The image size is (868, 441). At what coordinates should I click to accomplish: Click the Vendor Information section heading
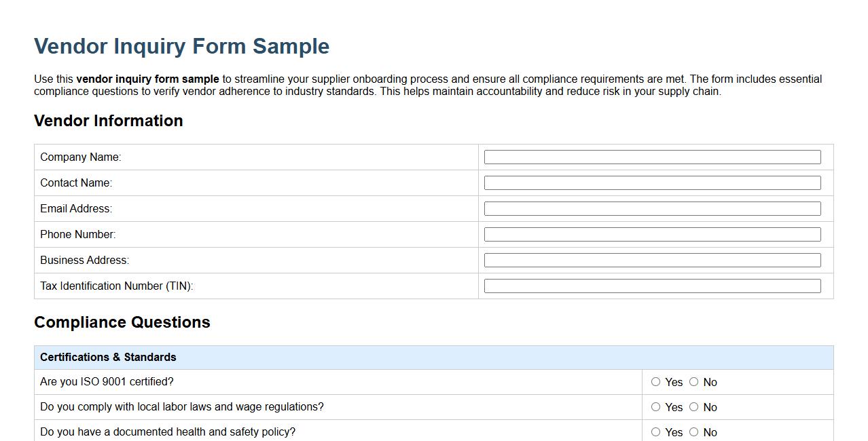(108, 121)
